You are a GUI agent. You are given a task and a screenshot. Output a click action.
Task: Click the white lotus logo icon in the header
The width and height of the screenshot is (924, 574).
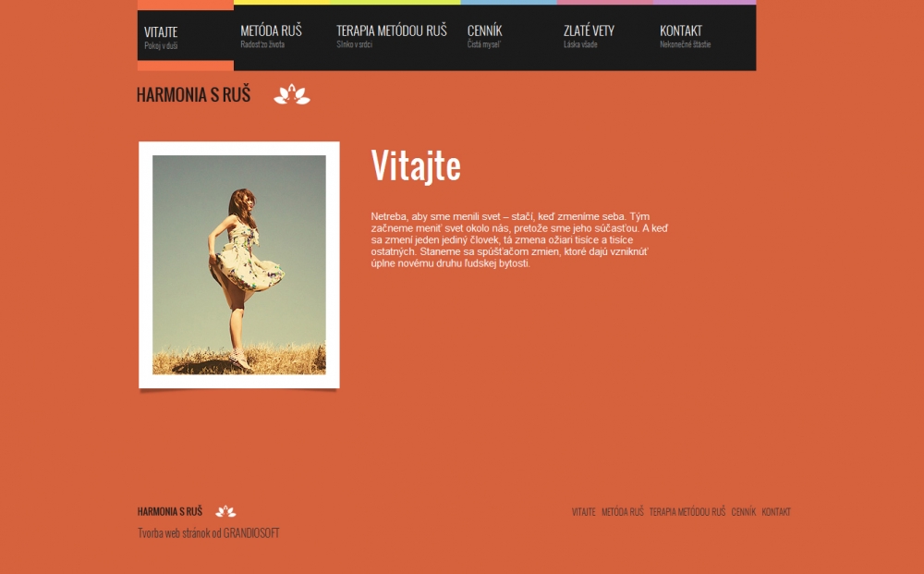tap(292, 94)
